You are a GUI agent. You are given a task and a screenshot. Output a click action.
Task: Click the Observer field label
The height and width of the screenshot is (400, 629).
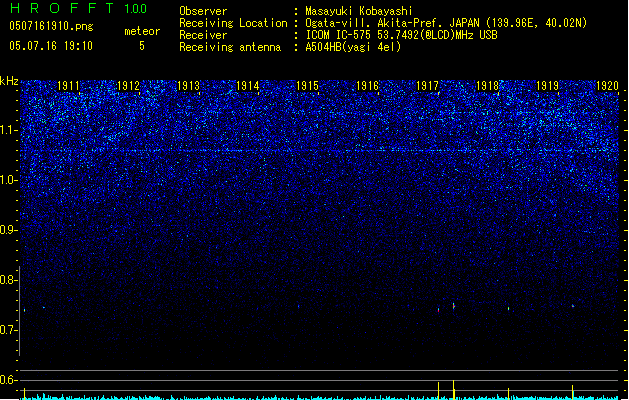click(x=203, y=11)
